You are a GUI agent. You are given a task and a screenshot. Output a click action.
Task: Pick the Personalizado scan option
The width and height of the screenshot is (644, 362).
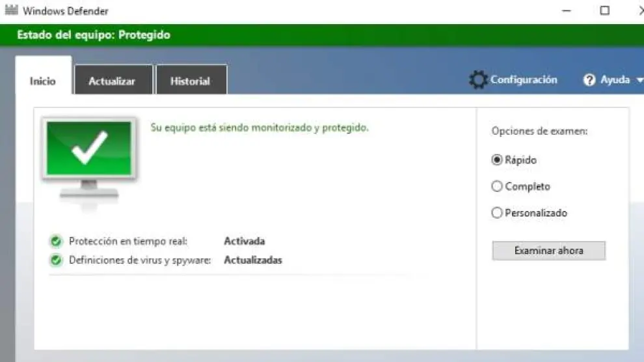(x=498, y=213)
